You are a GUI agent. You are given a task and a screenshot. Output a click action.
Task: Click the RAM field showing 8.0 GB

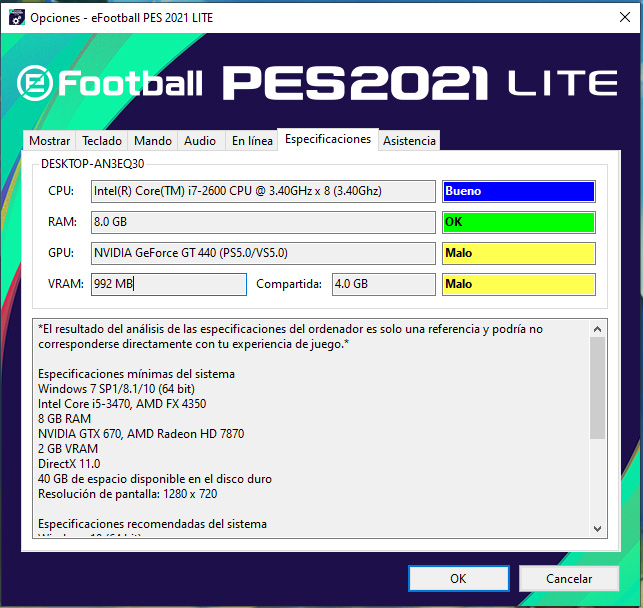[263, 222]
